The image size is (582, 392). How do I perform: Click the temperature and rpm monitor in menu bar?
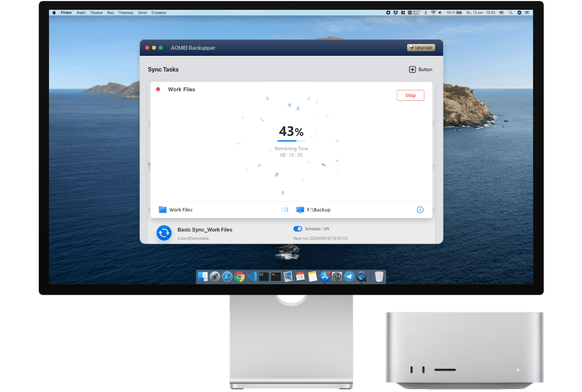414,13
